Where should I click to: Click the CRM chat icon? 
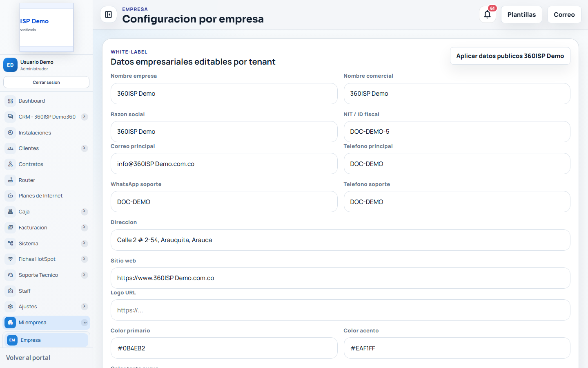[x=11, y=117]
